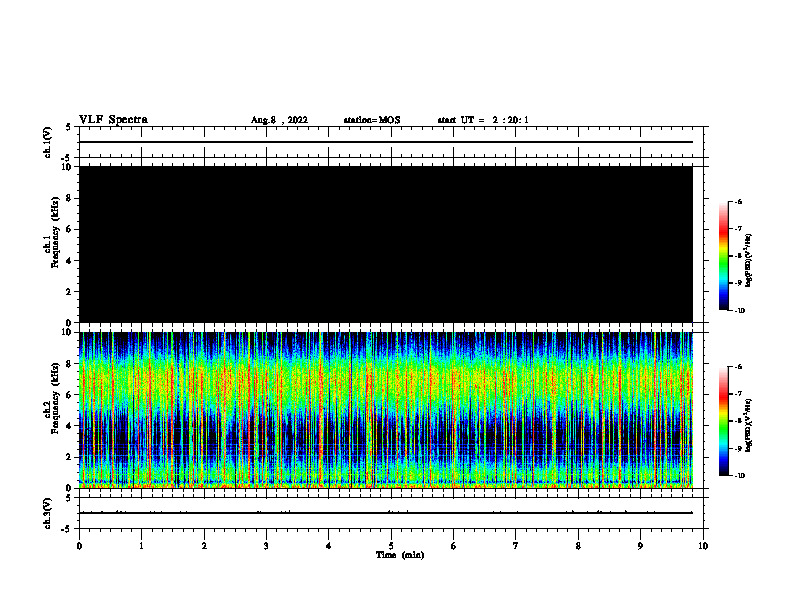Click the 9 tick label on Time axis

[x=640, y=546]
